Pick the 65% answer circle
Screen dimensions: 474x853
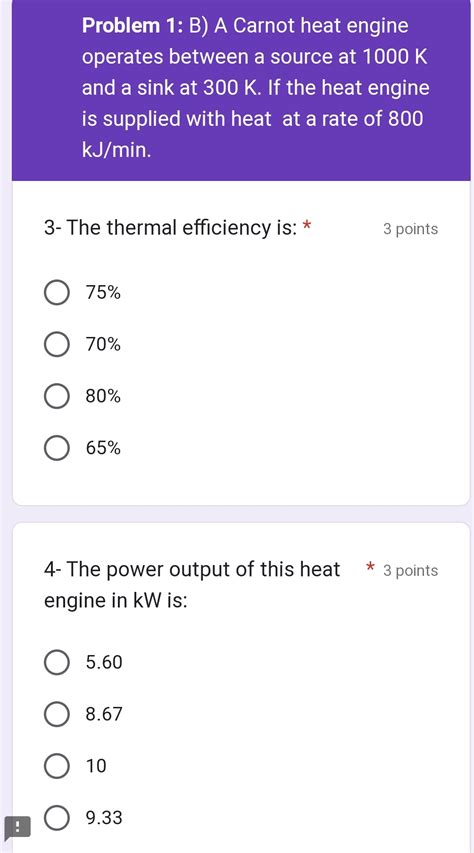[x=56, y=448]
